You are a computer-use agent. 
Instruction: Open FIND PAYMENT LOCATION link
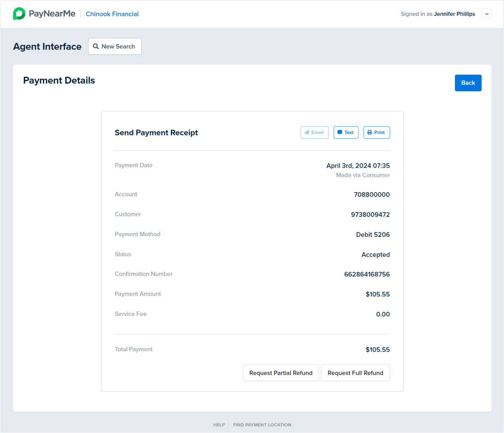(x=262, y=425)
